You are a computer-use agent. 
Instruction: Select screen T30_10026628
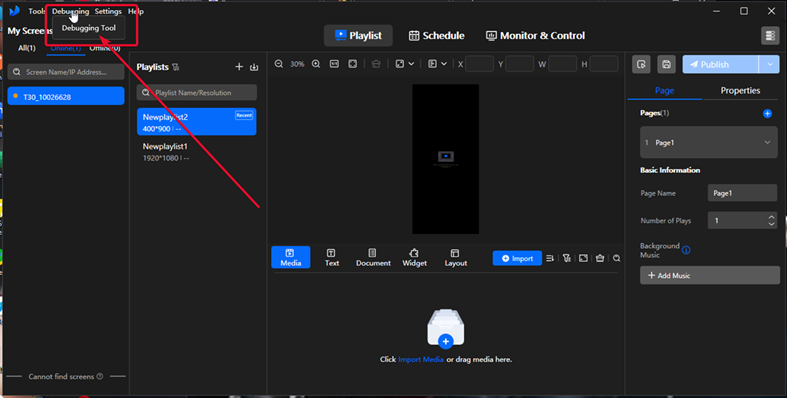tap(66, 96)
